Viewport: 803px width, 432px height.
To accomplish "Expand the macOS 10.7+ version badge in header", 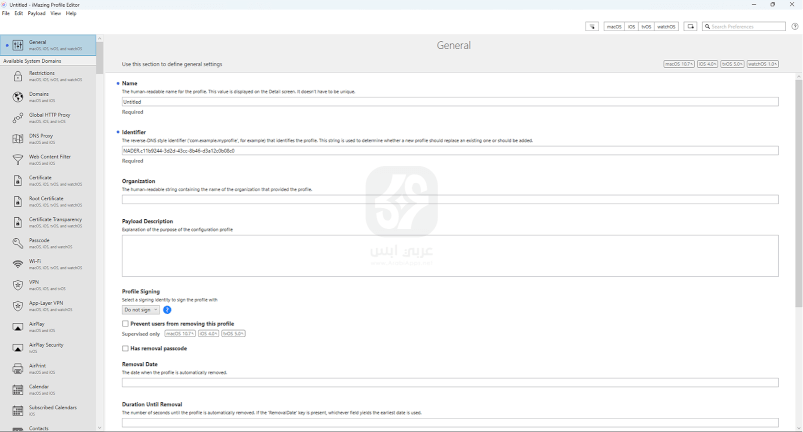I will tap(679, 64).
